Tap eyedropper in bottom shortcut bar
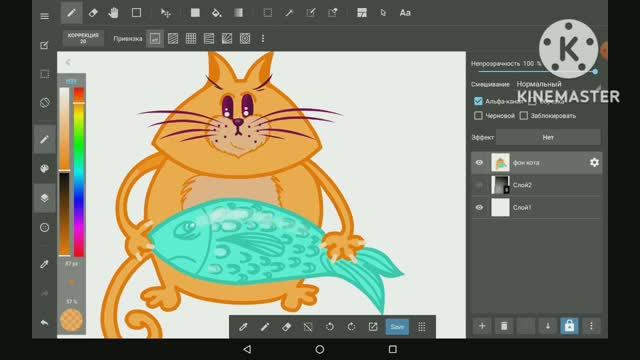Viewport: 640px width, 360px height. [x=243, y=327]
